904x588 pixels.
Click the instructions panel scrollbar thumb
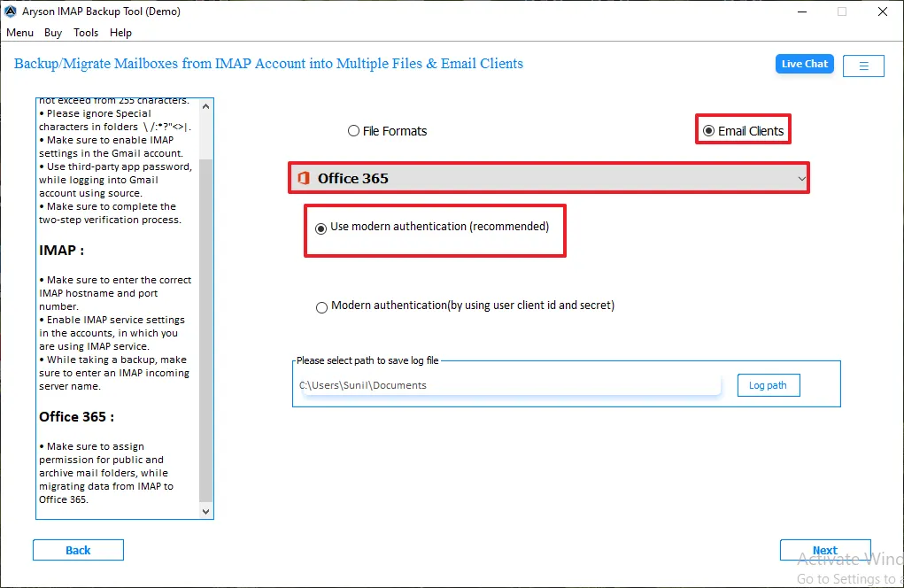click(x=205, y=329)
